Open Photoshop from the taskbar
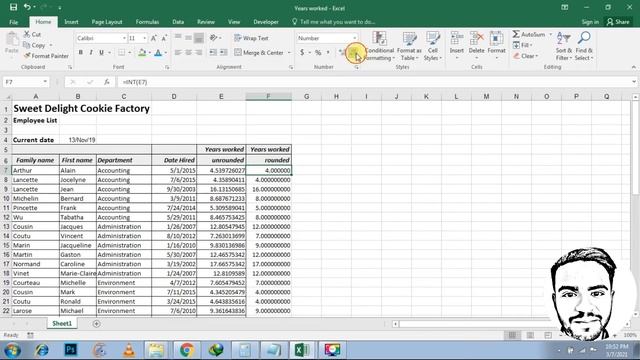This screenshot has width=640, height=360. point(71,350)
